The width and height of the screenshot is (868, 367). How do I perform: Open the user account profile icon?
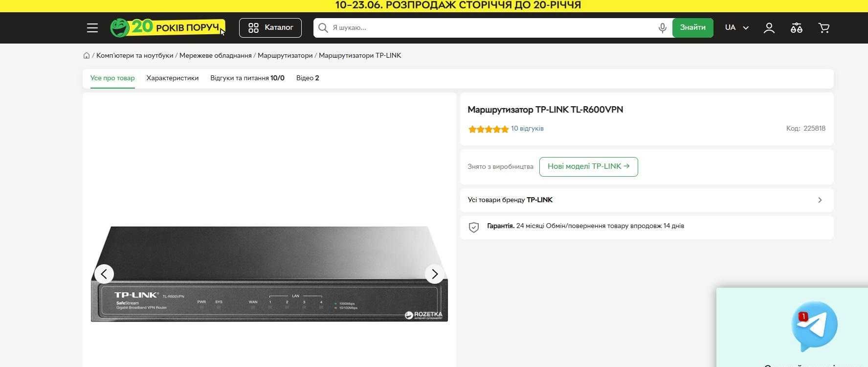point(769,28)
